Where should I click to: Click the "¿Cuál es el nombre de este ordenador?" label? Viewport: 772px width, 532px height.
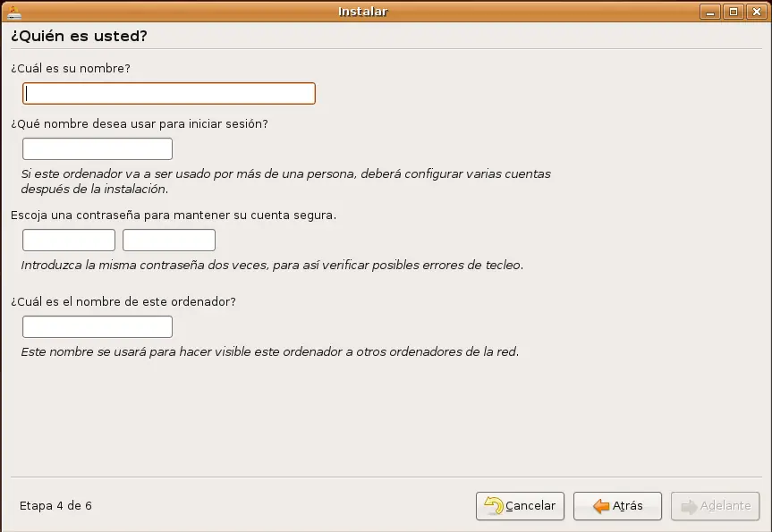pos(123,302)
